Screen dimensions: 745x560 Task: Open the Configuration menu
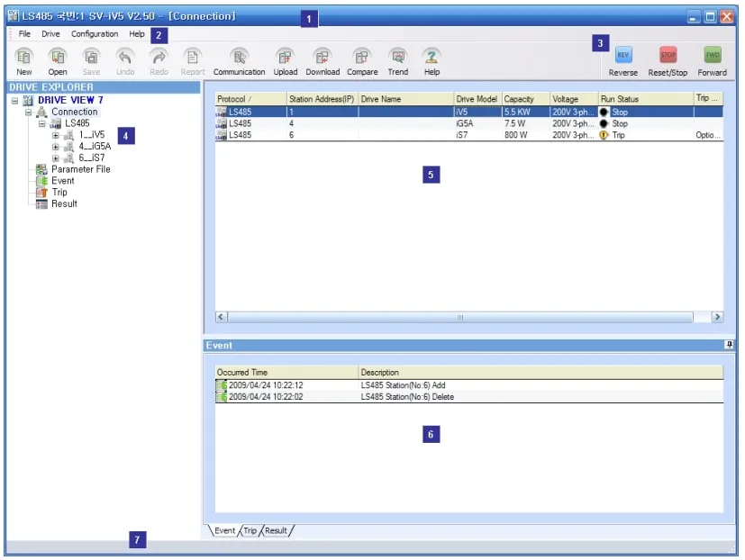pos(95,34)
